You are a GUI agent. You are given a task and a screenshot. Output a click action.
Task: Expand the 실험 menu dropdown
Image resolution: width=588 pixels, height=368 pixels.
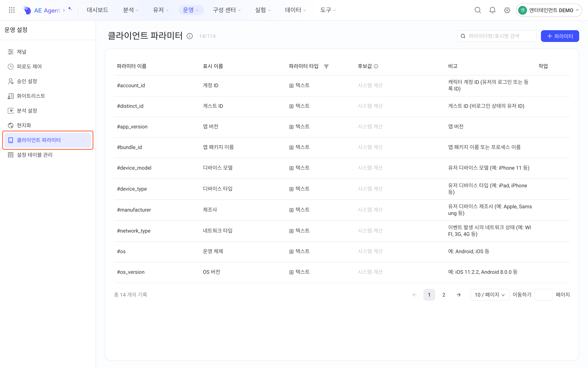click(x=263, y=10)
